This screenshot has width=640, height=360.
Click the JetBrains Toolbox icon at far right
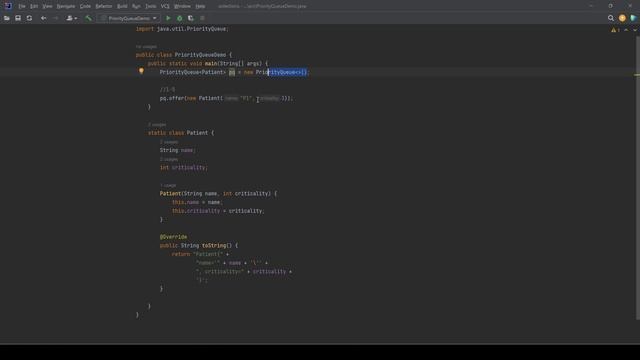coord(633,18)
